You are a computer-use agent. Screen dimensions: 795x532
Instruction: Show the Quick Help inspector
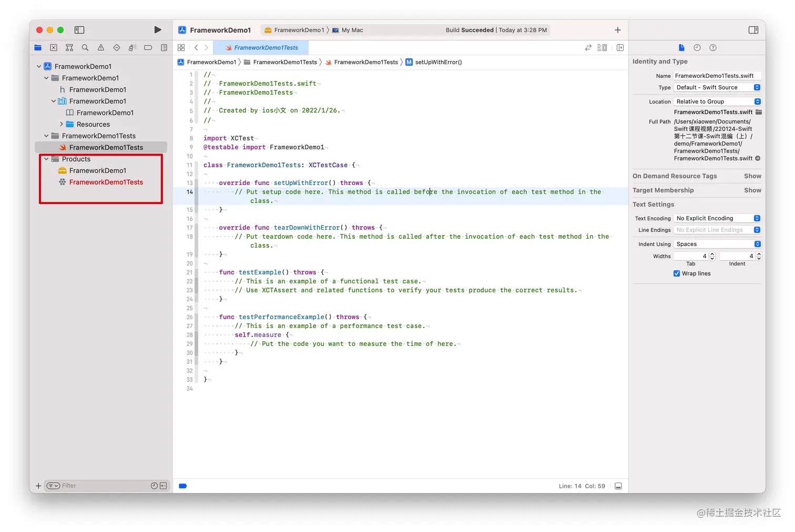(713, 48)
